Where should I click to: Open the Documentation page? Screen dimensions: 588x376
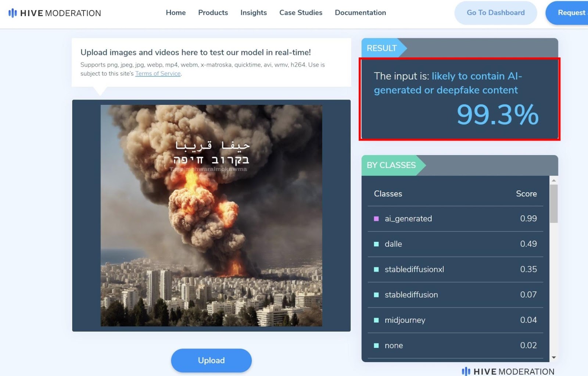pos(360,12)
